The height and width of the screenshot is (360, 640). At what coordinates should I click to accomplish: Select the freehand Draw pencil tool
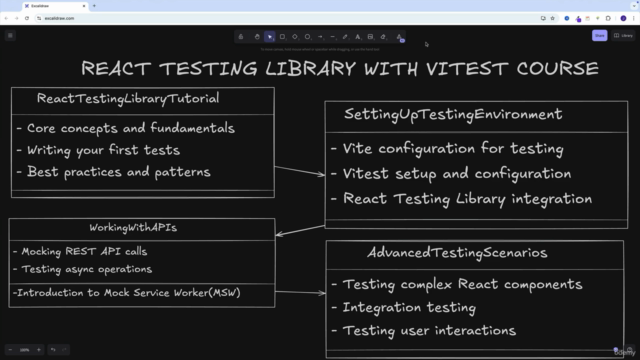(345, 37)
